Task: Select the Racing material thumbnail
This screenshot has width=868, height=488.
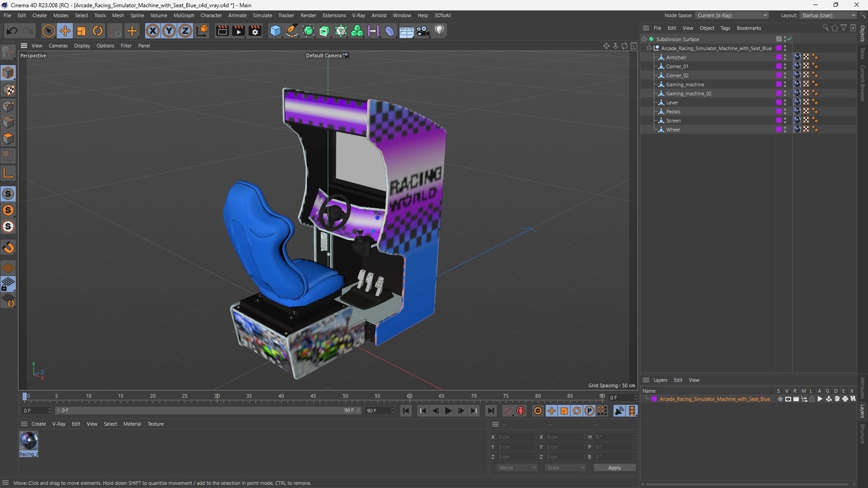Action: pos(28,441)
